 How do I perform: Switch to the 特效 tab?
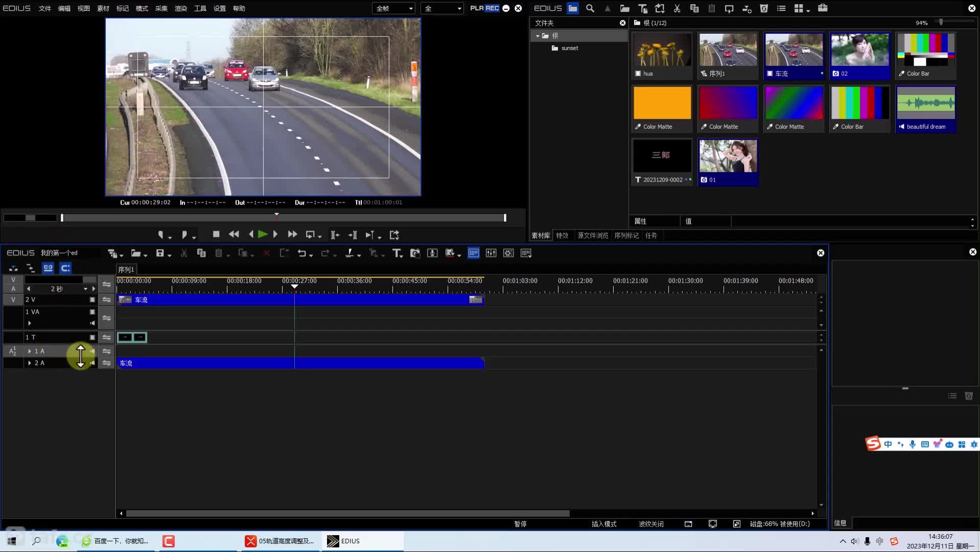pos(562,236)
